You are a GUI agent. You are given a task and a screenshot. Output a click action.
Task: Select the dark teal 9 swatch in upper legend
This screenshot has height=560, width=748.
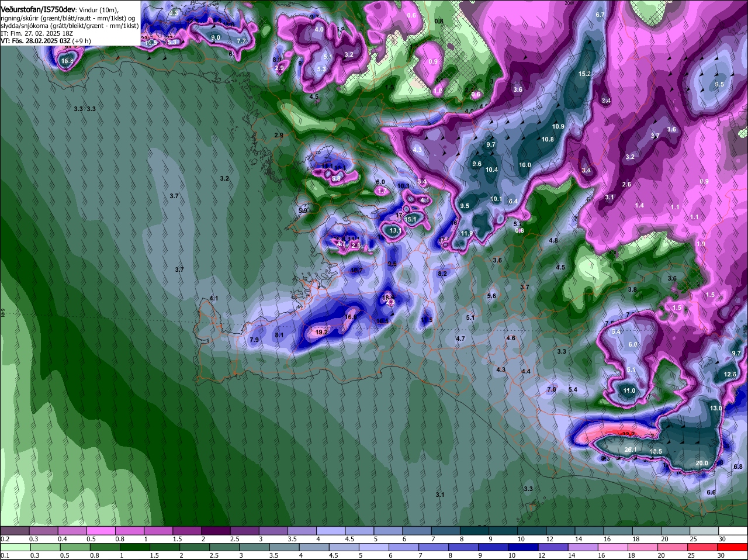point(503,531)
